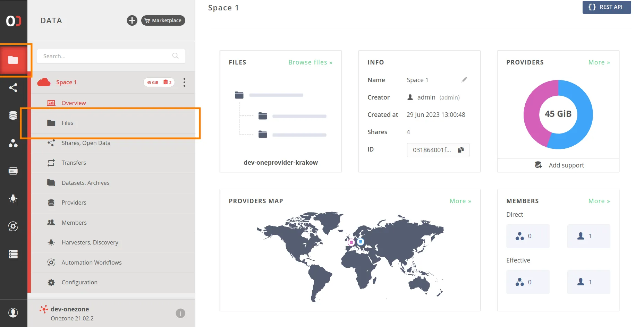Image resolution: width=644 pixels, height=327 pixels.
Task: Open the Tokens section in the sidebar
Action: pos(13,171)
